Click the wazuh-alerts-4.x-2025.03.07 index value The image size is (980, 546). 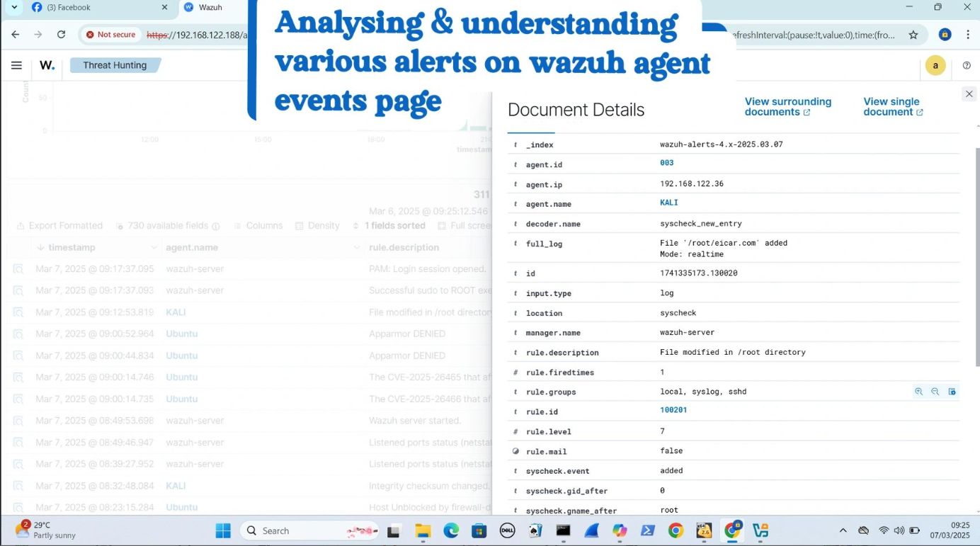(721, 144)
